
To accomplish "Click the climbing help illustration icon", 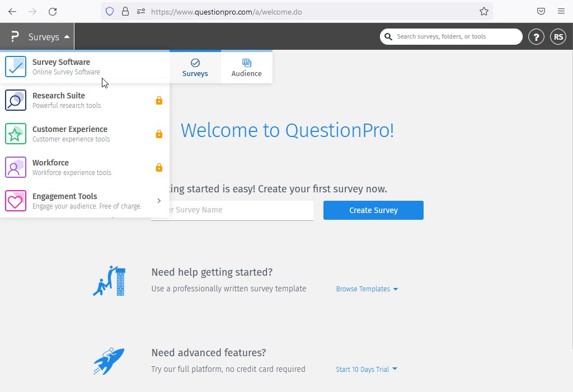I will coord(109,281).
